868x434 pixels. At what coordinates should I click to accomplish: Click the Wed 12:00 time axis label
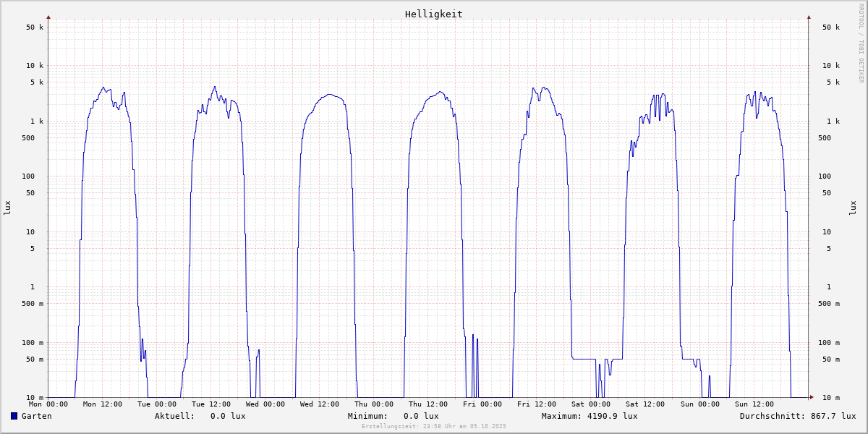point(320,404)
